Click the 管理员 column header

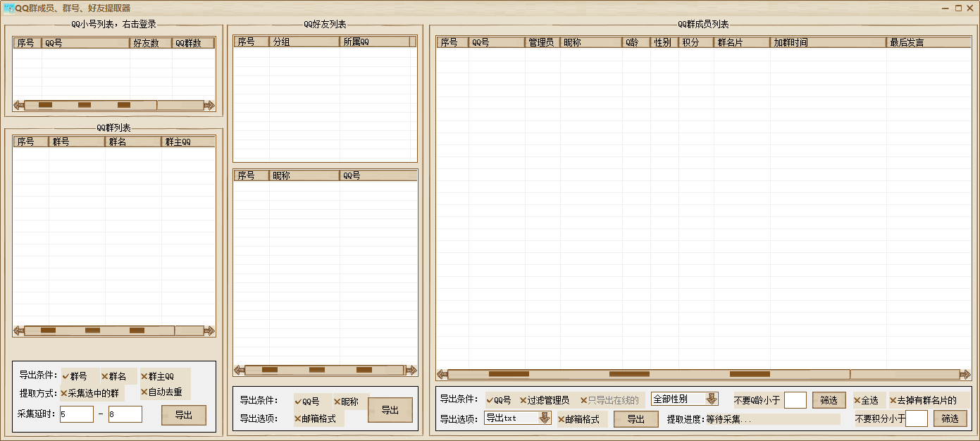[542, 42]
